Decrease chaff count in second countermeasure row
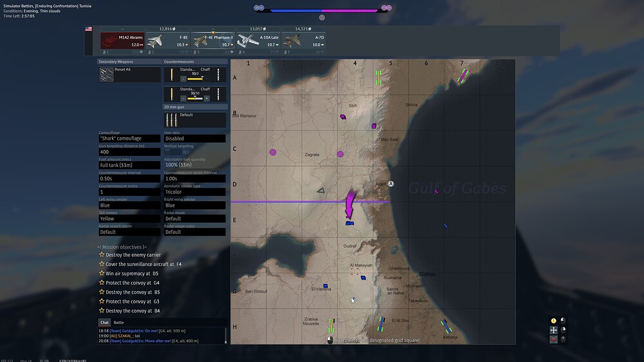This screenshot has width=644, height=362. pyautogui.click(x=183, y=99)
